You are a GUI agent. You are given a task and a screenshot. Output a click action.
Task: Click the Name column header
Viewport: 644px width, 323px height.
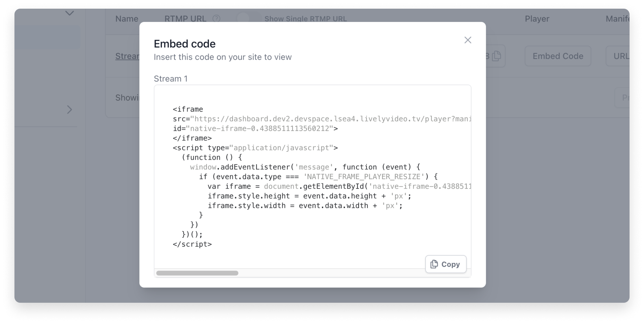[x=127, y=19]
